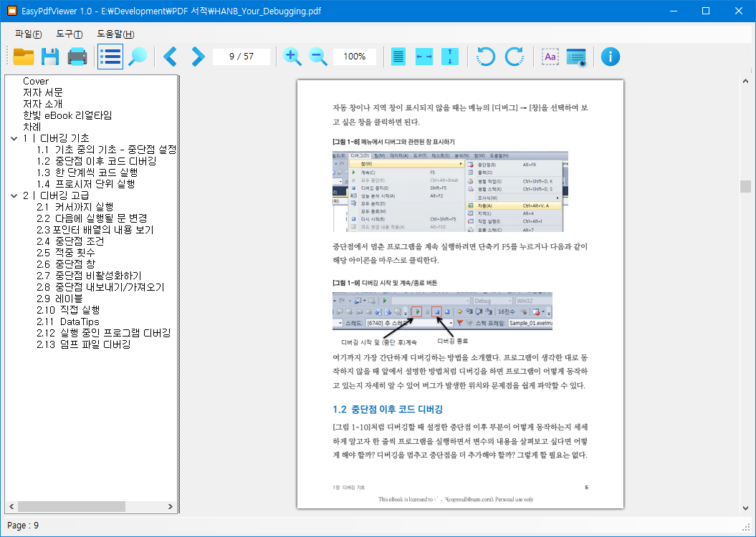The height and width of the screenshot is (537, 756).
Task: Open the about information icon
Action: (611, 57)
